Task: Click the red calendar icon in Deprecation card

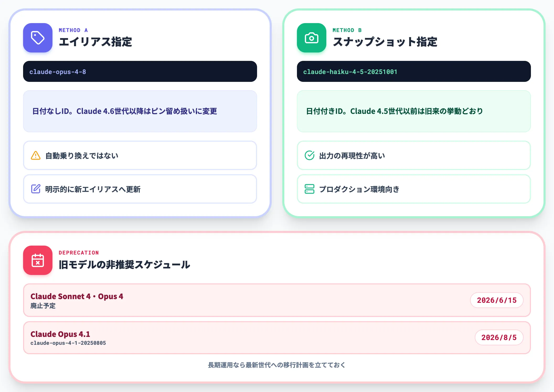Action: tap(38, 260)
